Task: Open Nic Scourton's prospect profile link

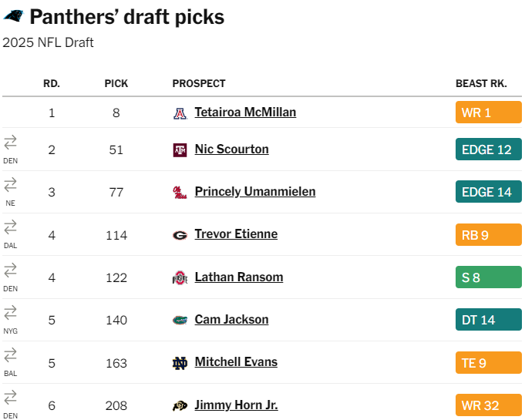Action: tap(231, 150)
